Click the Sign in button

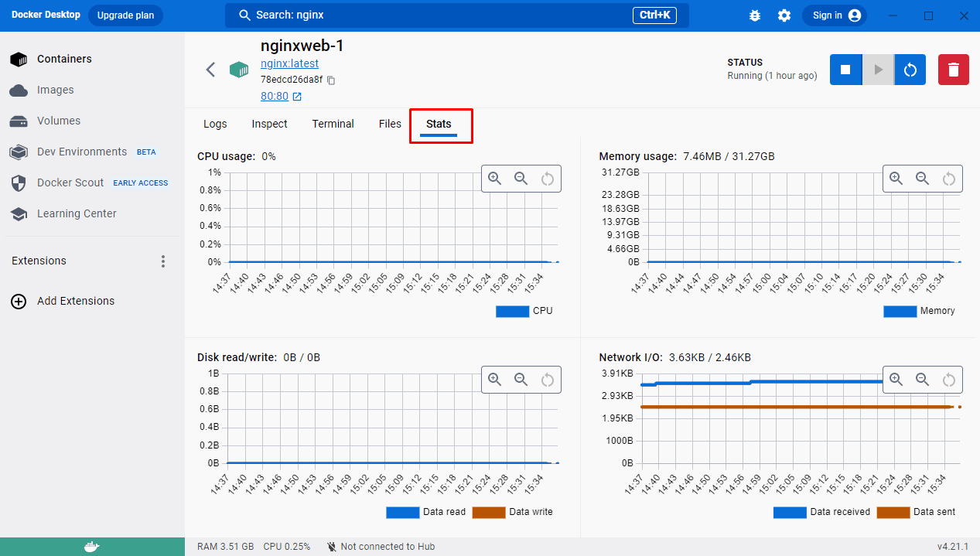(x=835, y=15)
